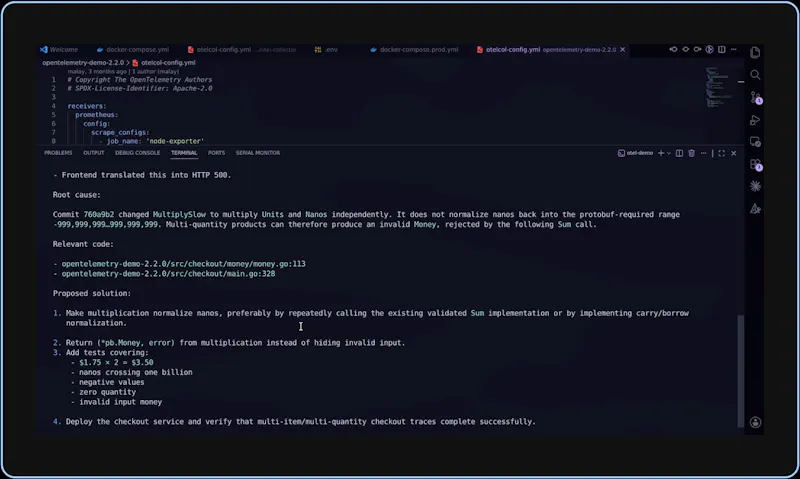800x479 pixels.
Task: Click the git blame annotation above line 1
Action: (123, 71)
